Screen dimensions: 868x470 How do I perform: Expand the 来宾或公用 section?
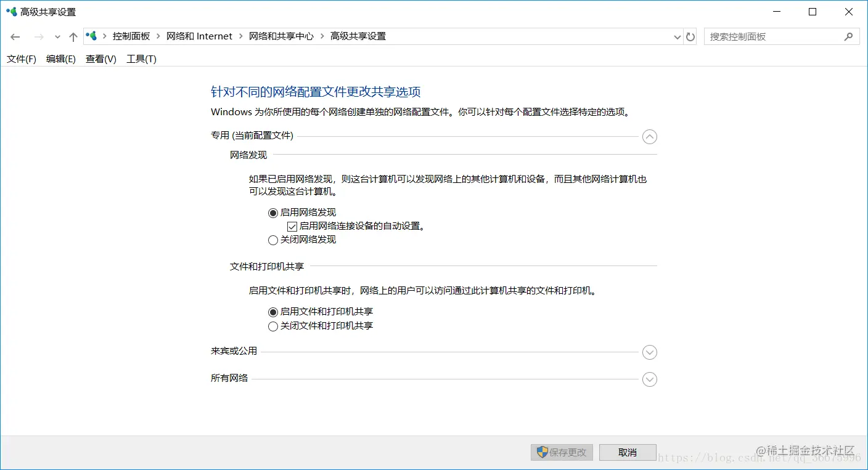(649, 352)
